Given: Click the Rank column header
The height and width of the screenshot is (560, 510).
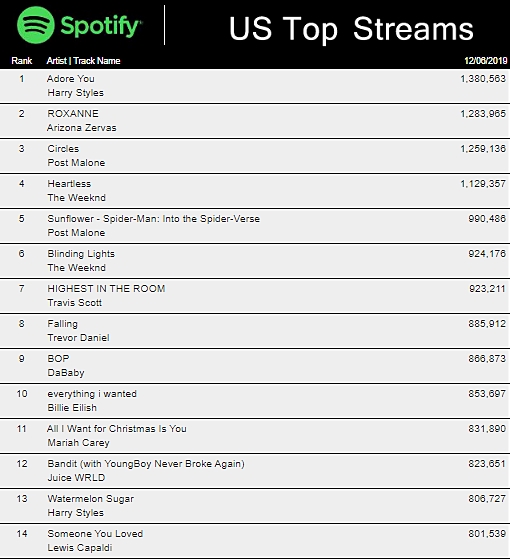Looking at the screenshot, I should (x=22, y=61).
